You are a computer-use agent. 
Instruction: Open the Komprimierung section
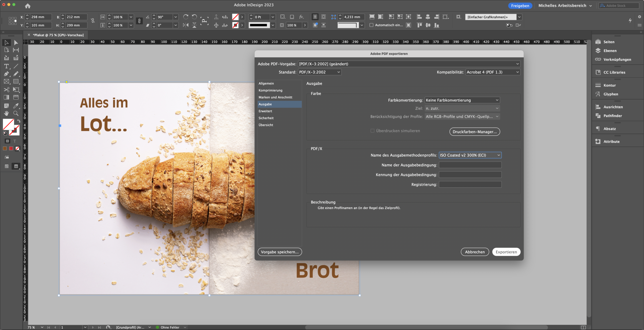point(270,90)
